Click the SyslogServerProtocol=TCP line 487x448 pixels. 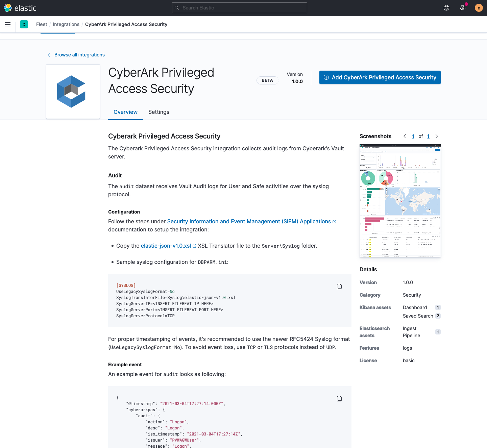pos(145,316)
